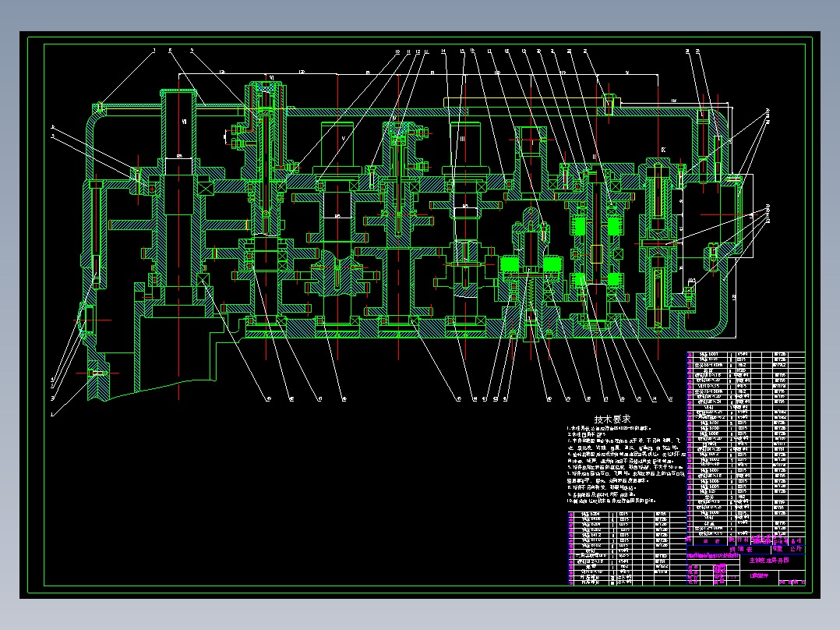The height and width of the screenshot is (630, 840).
Task: Click technical requirement line 10 text
Action: pos(611,501)
